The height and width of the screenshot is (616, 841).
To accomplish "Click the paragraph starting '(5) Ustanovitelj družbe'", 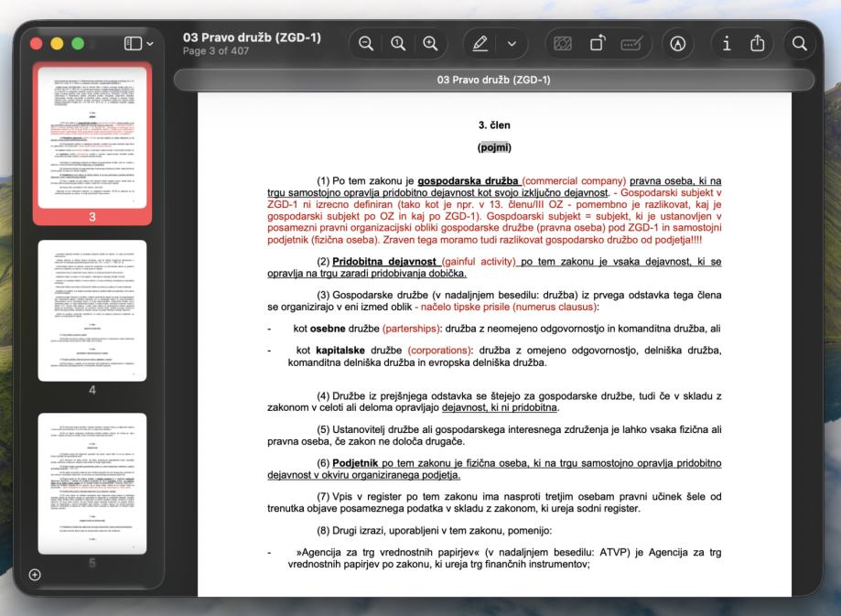I will pos(494,436).
